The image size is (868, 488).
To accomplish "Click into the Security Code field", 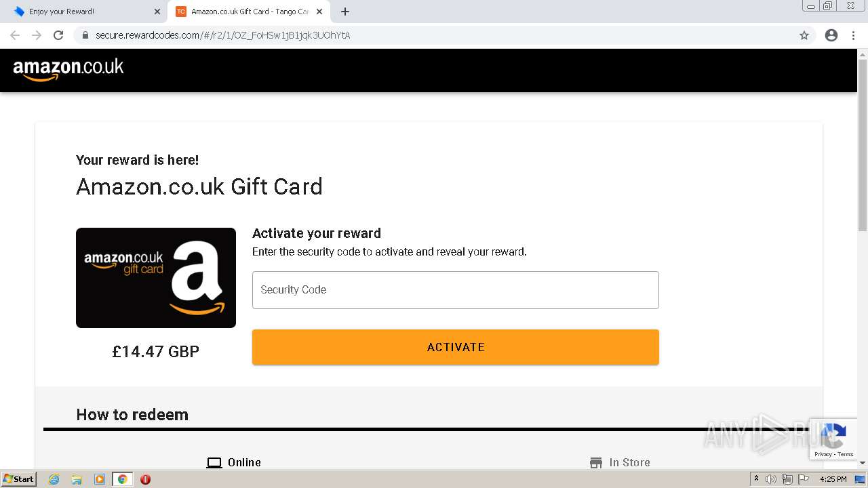I will pyautogui.click(x=456, y=290).
